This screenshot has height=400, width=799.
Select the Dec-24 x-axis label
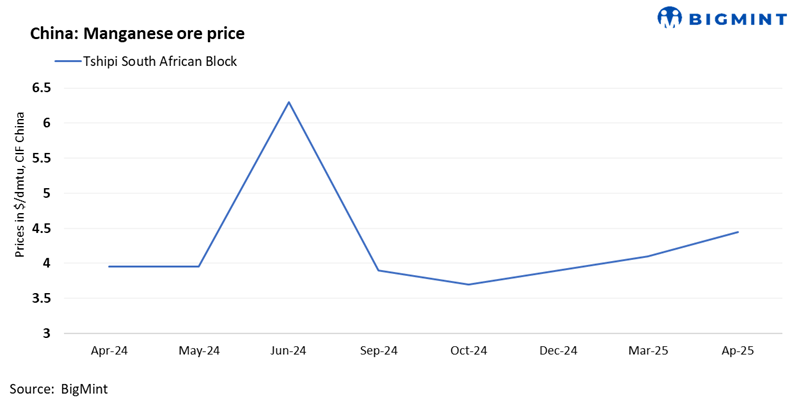(558, 351)
